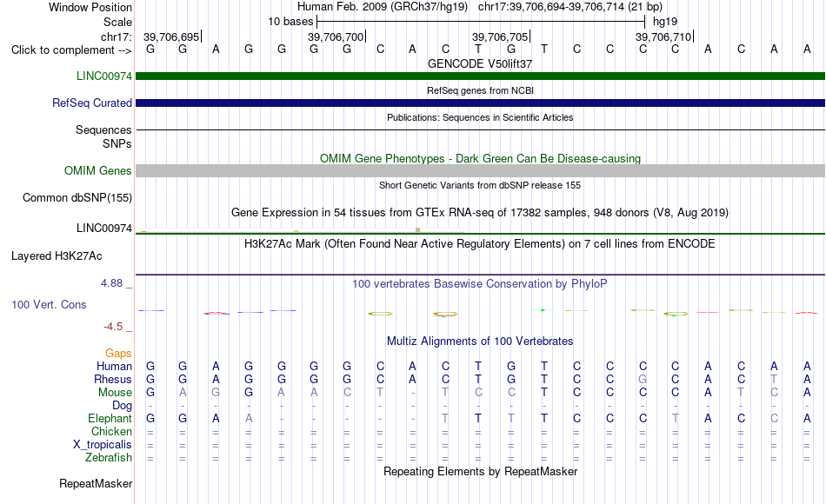Click the Dog species row label
Viewport: 826px width, 504px height.
coord(122,406)
